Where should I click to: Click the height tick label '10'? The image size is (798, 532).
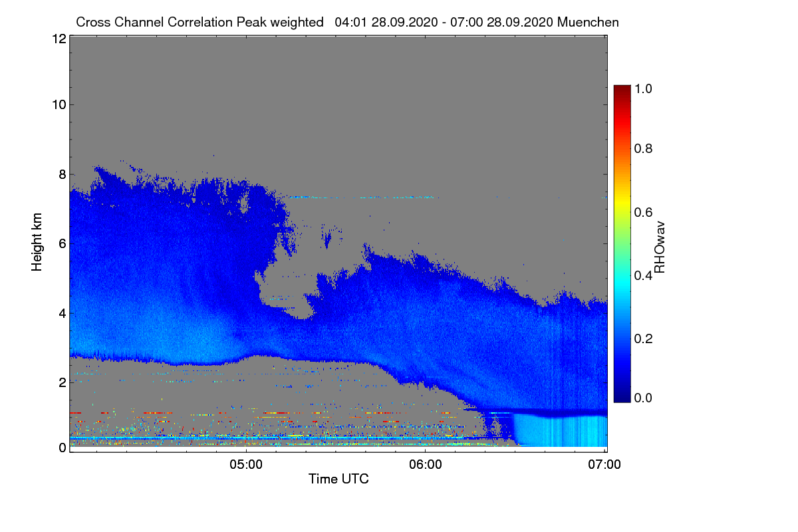tap(58, 104)
